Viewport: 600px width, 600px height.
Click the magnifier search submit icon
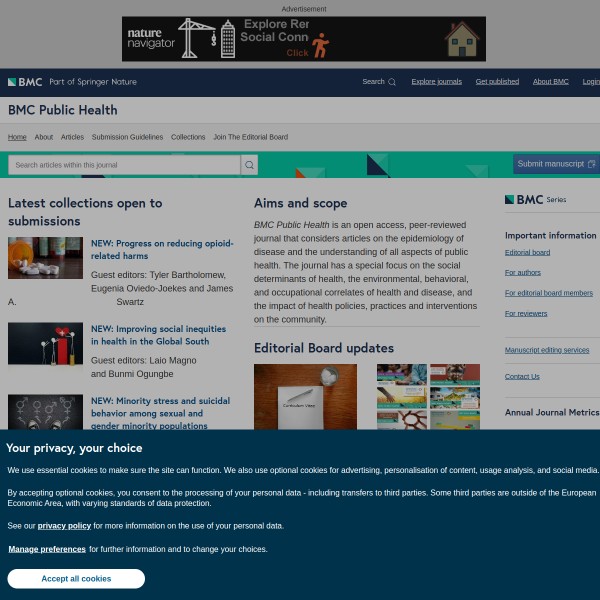point(249,164)
